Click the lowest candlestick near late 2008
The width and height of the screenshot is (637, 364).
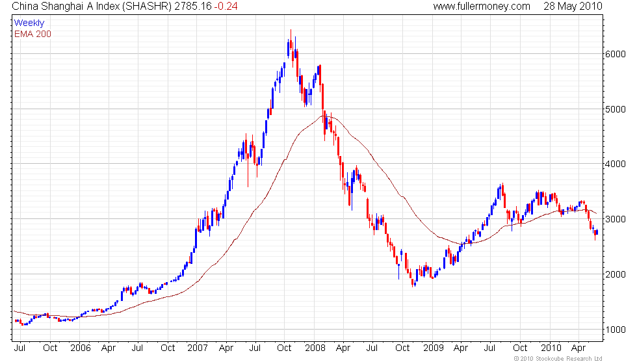pos(413,283)
